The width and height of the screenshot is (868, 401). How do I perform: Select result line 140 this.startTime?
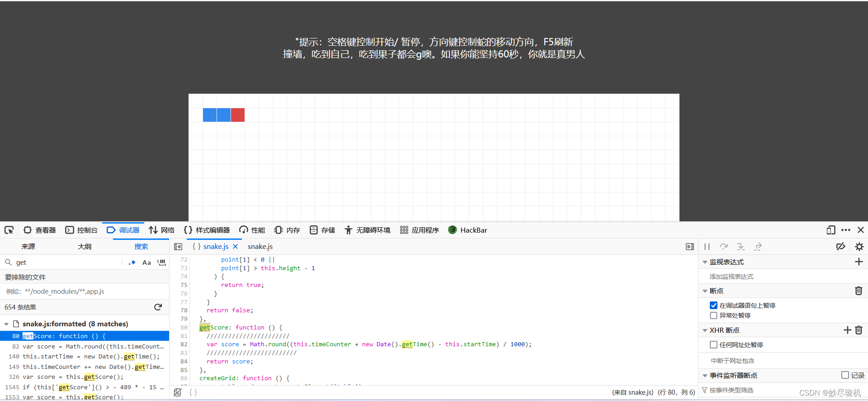click(x=85, y=356)
